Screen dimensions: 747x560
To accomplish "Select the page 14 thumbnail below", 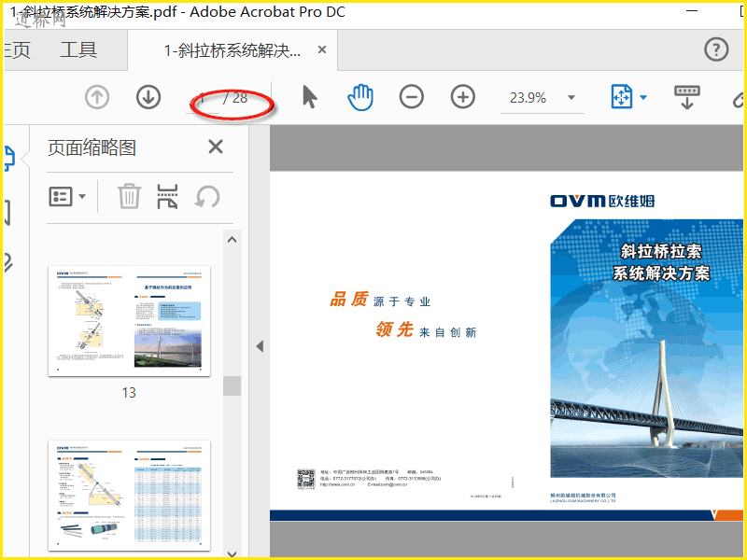I will [129, 496].
